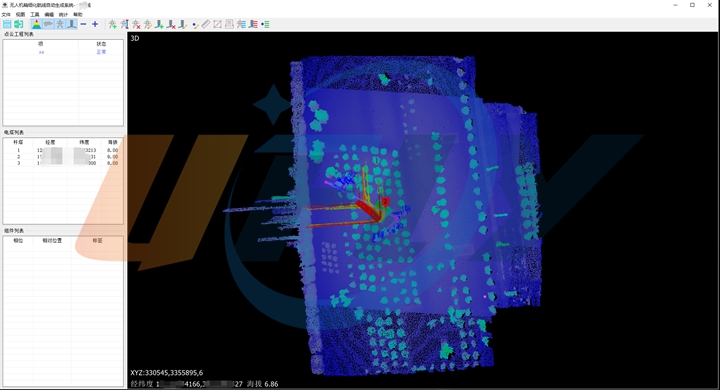Open the 文件 menu
This screenshot has width=720, height=390.
tap(6, 15)
